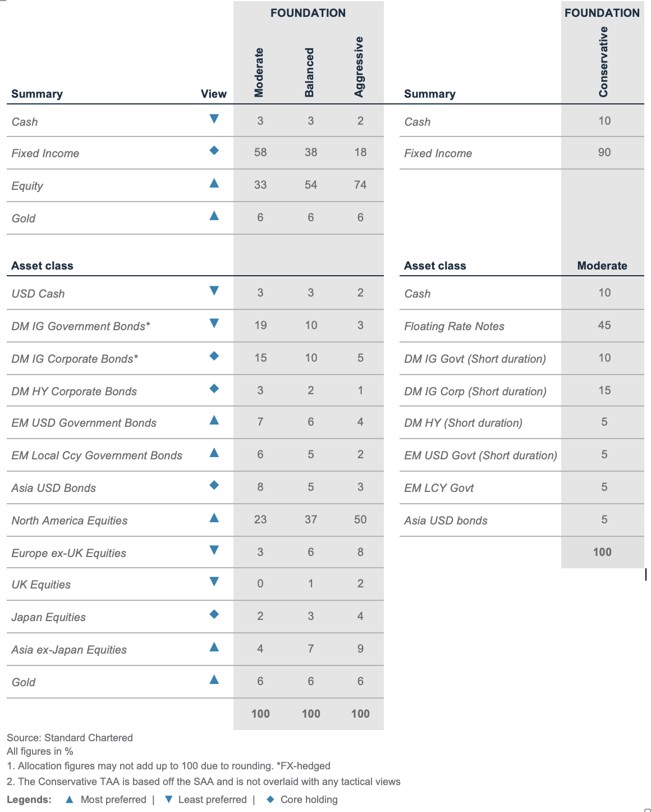Select the rotated Aggressive column header
The height and width of the screenshot is (812, 651).
359,67
